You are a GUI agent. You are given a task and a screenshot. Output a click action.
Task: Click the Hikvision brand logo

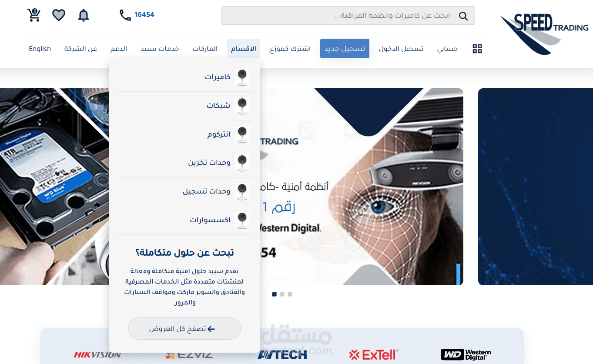tap(97, 355)
